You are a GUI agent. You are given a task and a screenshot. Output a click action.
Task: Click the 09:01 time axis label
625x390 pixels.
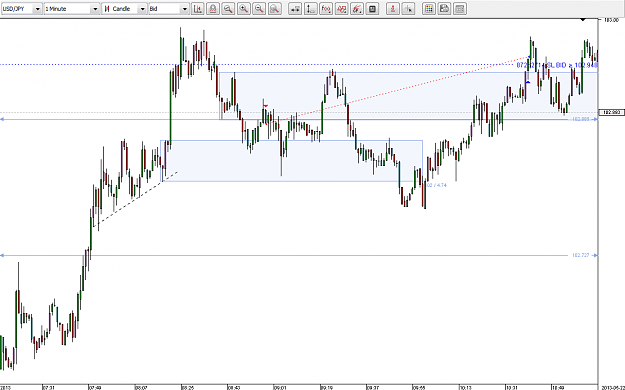(280, 387)
